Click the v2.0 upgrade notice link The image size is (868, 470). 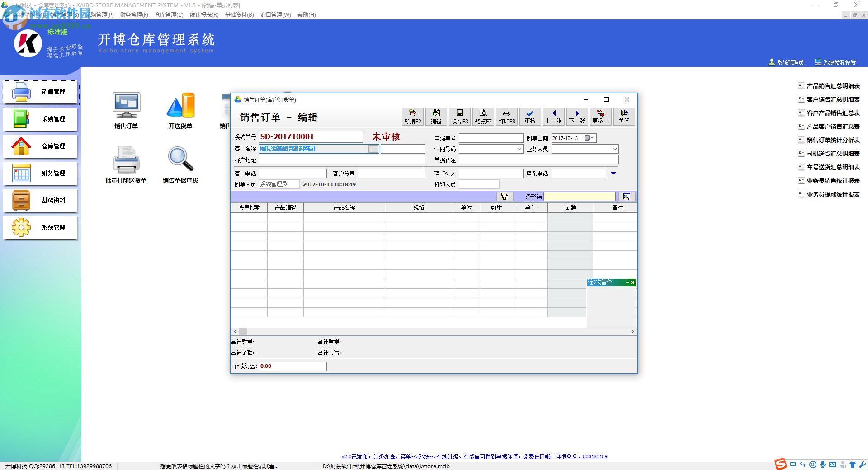[474, 456]
